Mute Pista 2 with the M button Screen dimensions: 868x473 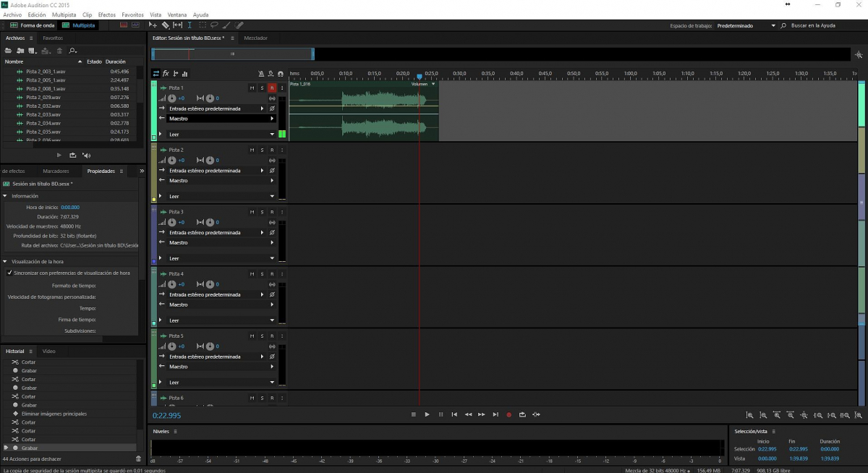click(x=252, y=150)
